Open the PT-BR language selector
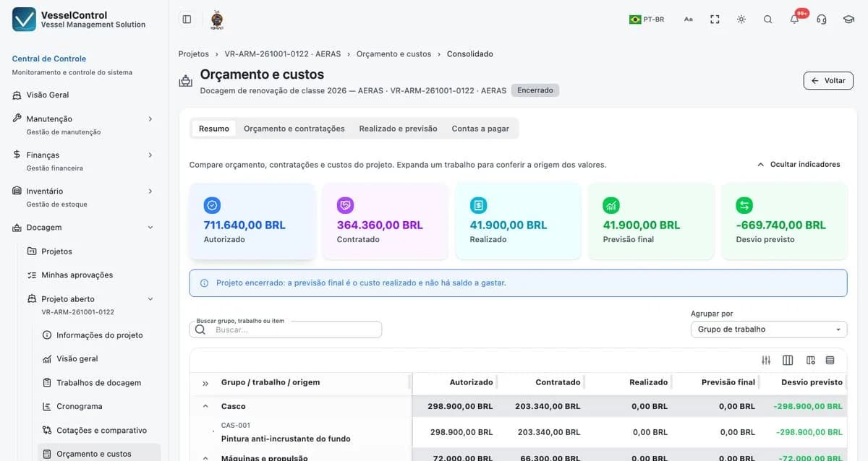 647,20
